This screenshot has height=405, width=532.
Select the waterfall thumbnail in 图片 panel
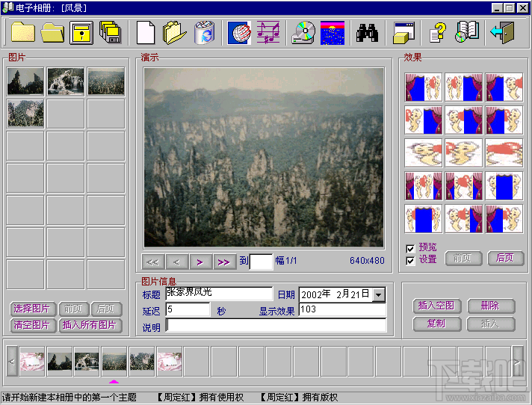[x=66, y=81]
